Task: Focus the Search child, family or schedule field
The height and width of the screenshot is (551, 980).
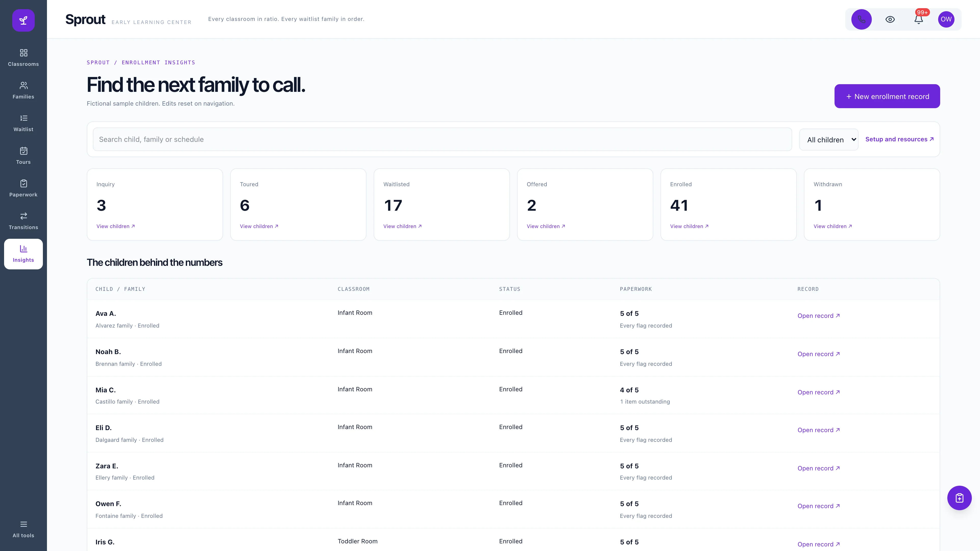Action: 442,139
